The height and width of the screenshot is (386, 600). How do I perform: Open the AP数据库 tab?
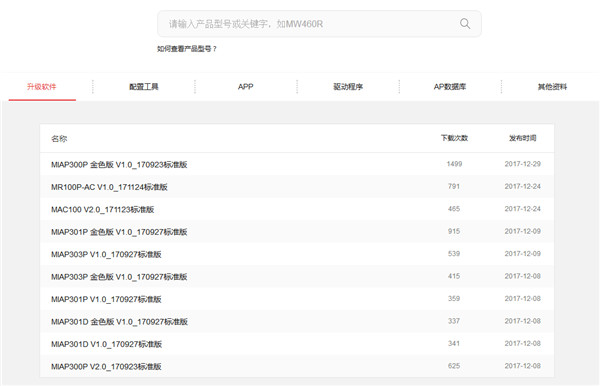click(450, 87)
